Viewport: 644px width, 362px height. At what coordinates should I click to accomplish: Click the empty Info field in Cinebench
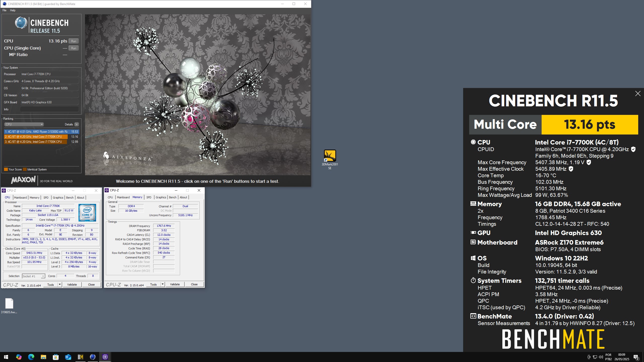pos(49,109)
